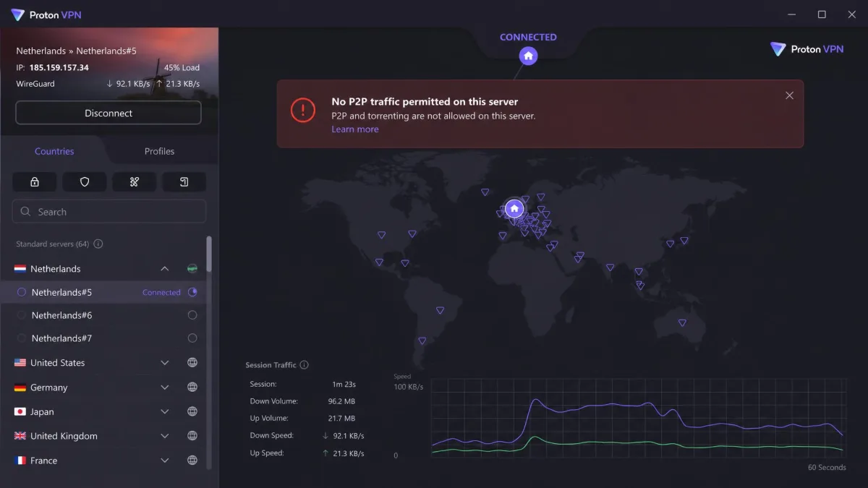Click the Up Volume value 21.7 MB
Image resolution: width=868 pixels, height=488 pixels.
341,419
